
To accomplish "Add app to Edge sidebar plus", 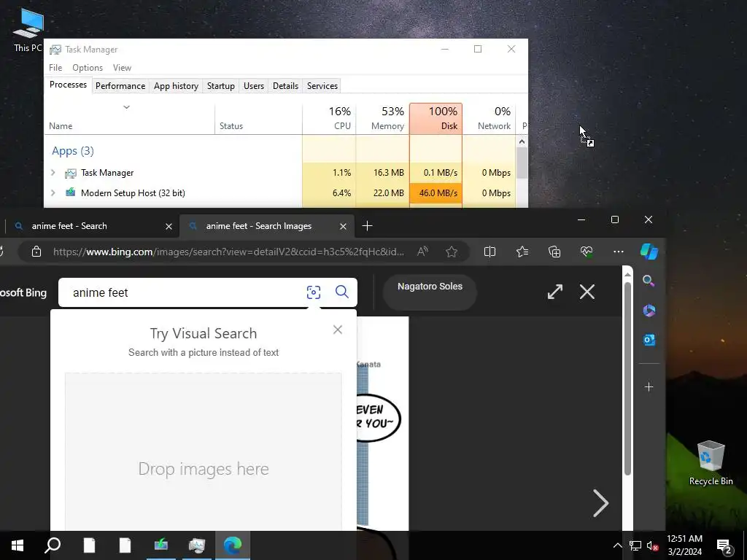I will click(649, 386).
